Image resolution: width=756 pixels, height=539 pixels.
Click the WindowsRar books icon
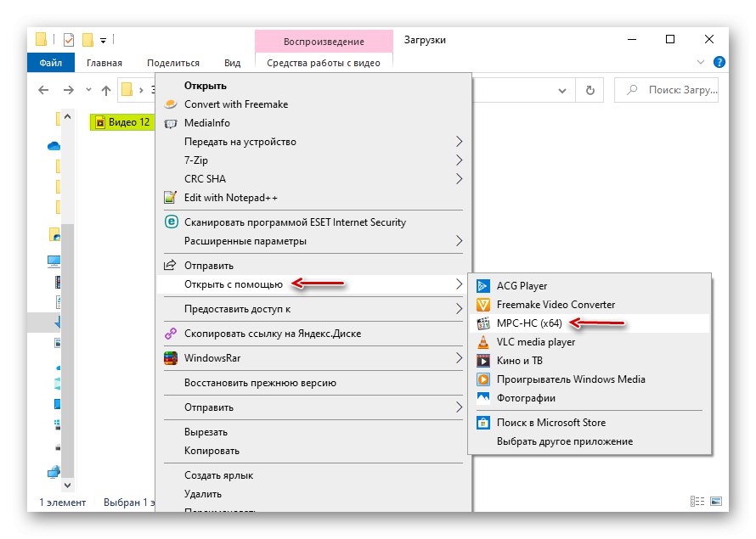click(x=170, y=358)
